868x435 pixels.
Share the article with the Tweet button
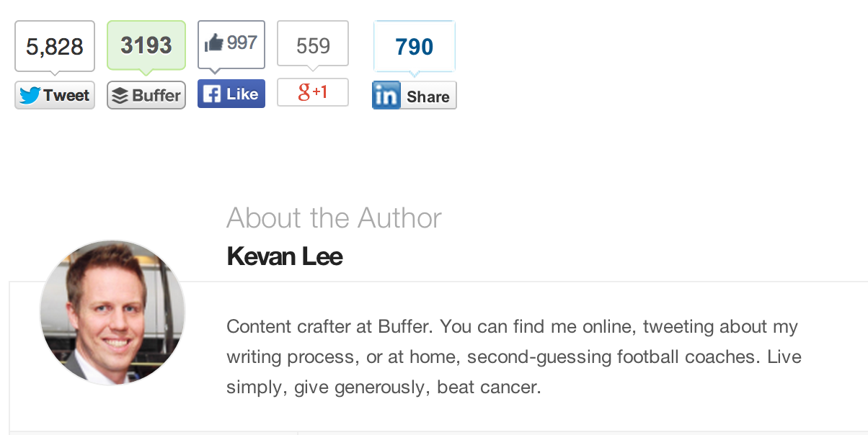(x=55, y=95)
